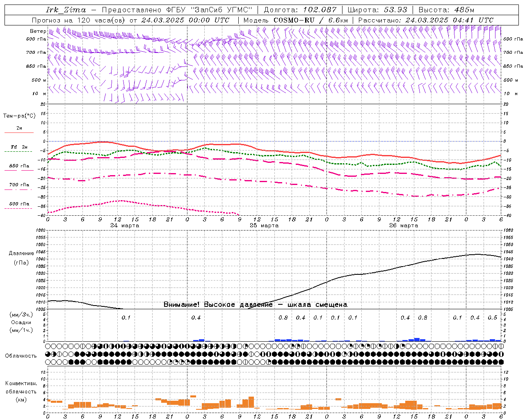Click the (км) unit under convective cloudiness
The width and height of the screenshot is (525, 420).
pyautogui.click(x=21, y=399)
